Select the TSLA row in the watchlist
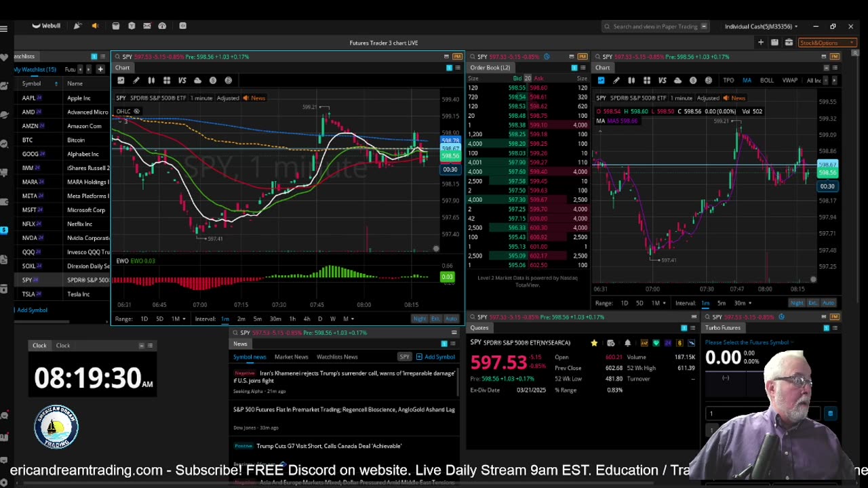The width and height of the screenshot is (868, 488). 62,294
